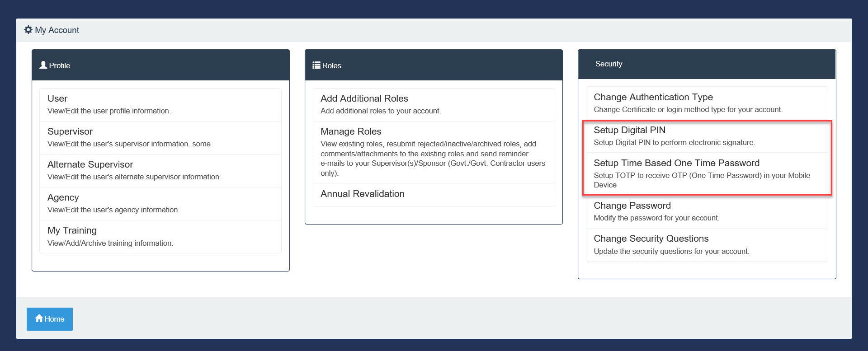Viewport: 868px width, 351px height.
Task: Click the Roles list icon
Action: 316,66
